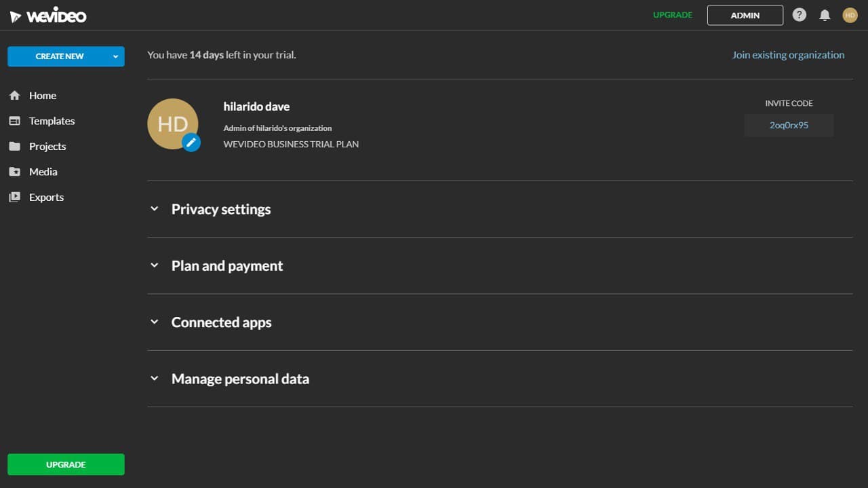This screenshot has height=488, width=868.
Task: Click the WeVideo logo
Action: 47,16
